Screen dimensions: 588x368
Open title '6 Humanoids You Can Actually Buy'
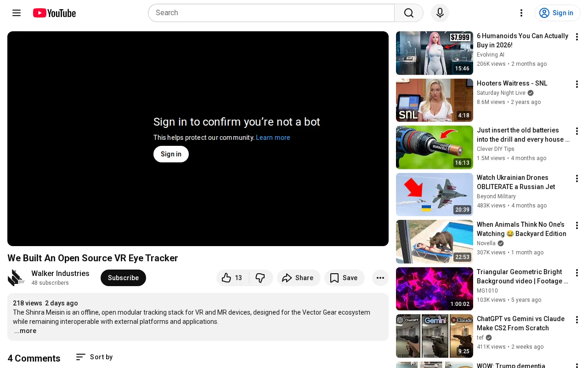click(x=523, y=40)
